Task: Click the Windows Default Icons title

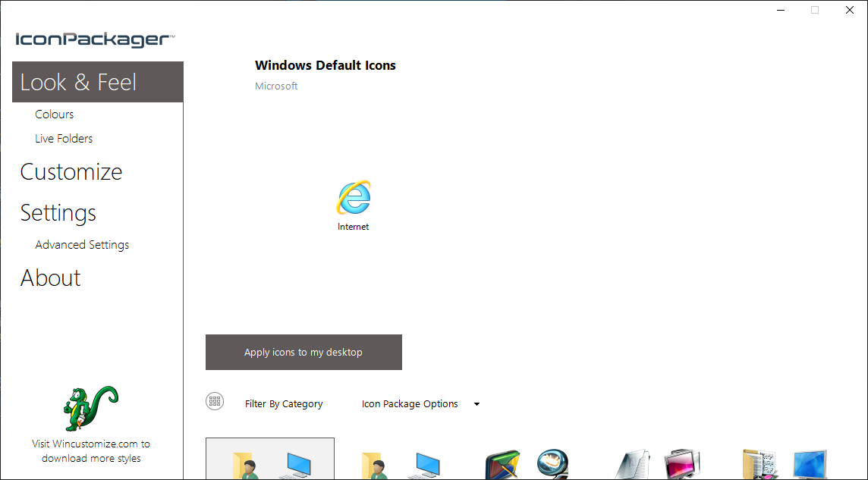Action: coord(325,65)
